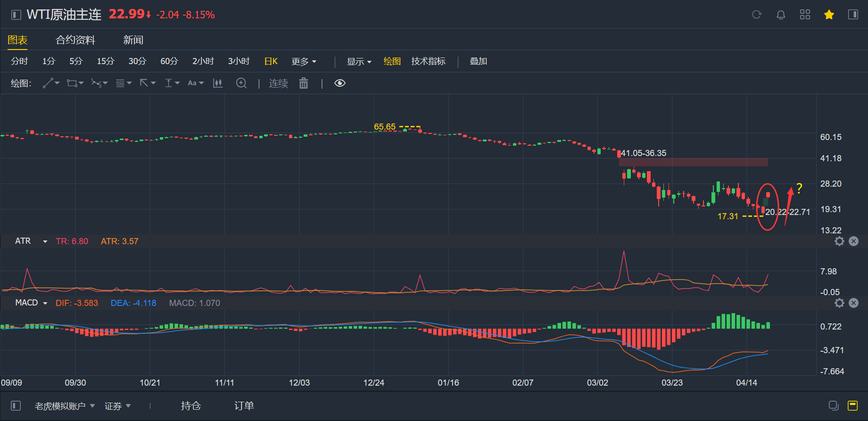This screenshot has width=868, height=421.
Task: Click the magnifier zoom-in drawing tool
Action: pos(241,83)
